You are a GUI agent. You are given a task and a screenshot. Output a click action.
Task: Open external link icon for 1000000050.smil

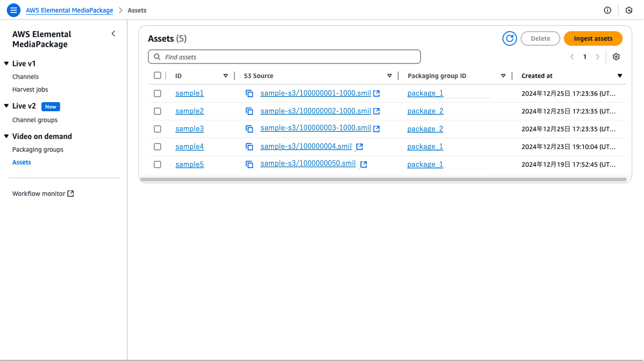coord(364,164)
